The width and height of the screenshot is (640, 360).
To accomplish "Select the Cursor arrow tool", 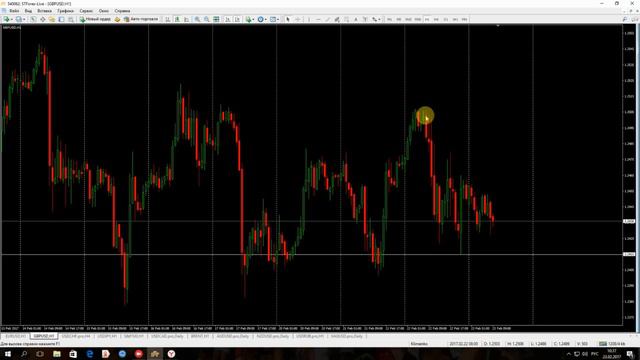I will point(288,19).
